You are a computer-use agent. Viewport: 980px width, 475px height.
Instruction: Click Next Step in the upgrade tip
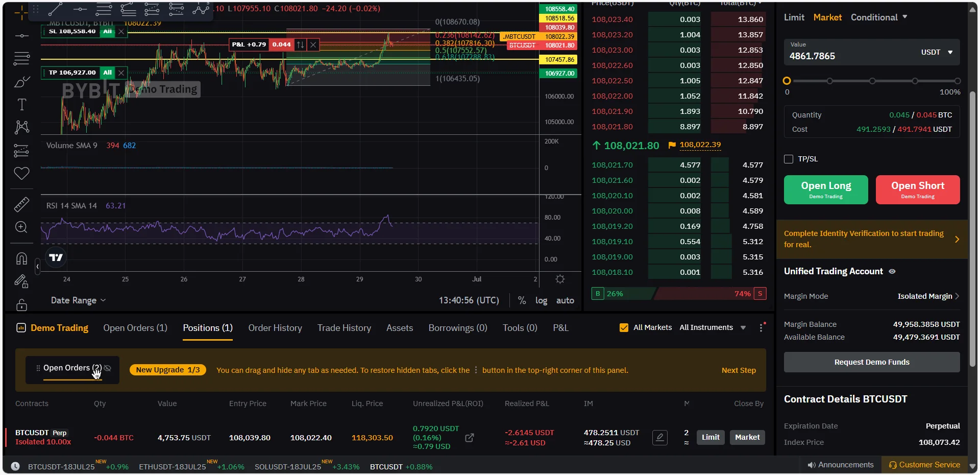[739, 370]
